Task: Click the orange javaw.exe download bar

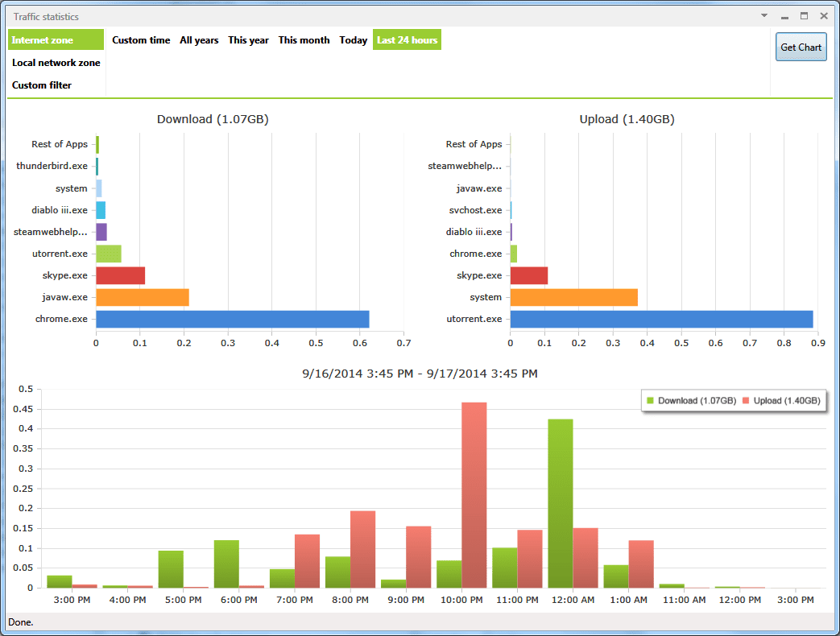Action: (x=143, y=297)
